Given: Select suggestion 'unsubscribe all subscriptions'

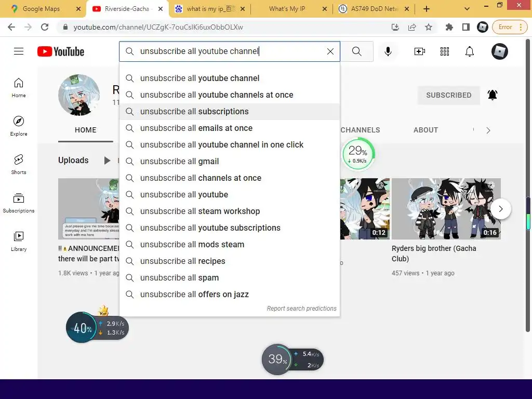Looking at the screenshot, I should pyautogui.click(x=229, y=112).
